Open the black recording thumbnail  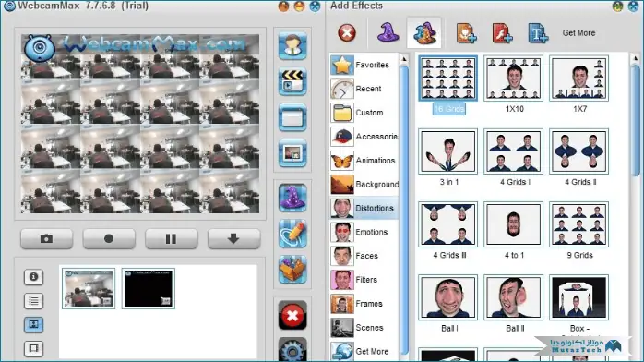(x=149, y=288)
